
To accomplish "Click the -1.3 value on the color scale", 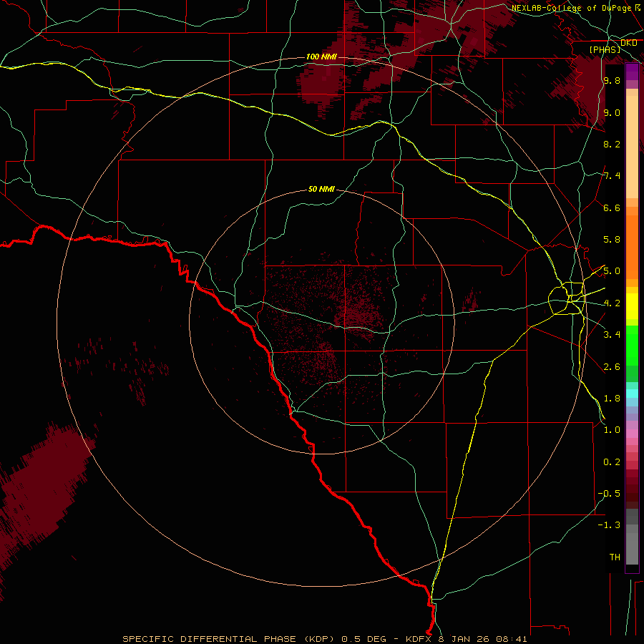I will click(609, 525).
